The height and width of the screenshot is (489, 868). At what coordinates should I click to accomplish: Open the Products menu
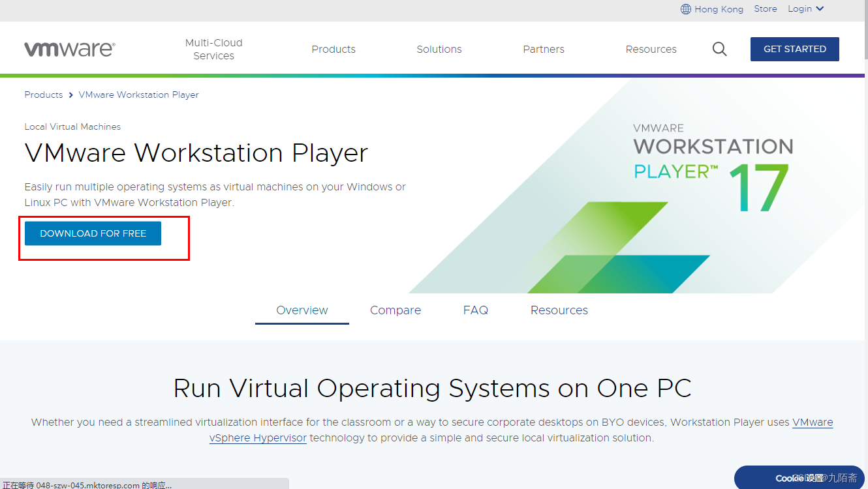333,49
